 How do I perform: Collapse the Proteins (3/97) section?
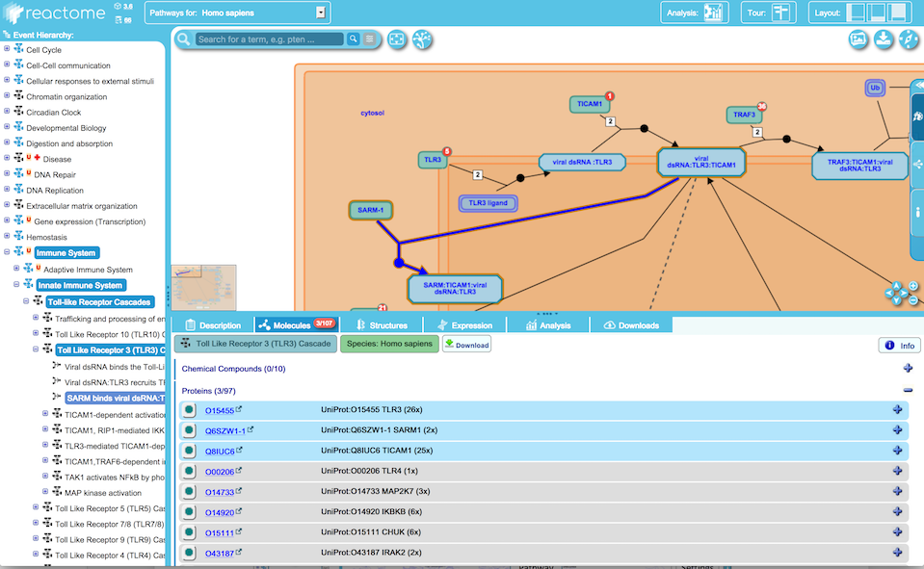click(908, 391)
